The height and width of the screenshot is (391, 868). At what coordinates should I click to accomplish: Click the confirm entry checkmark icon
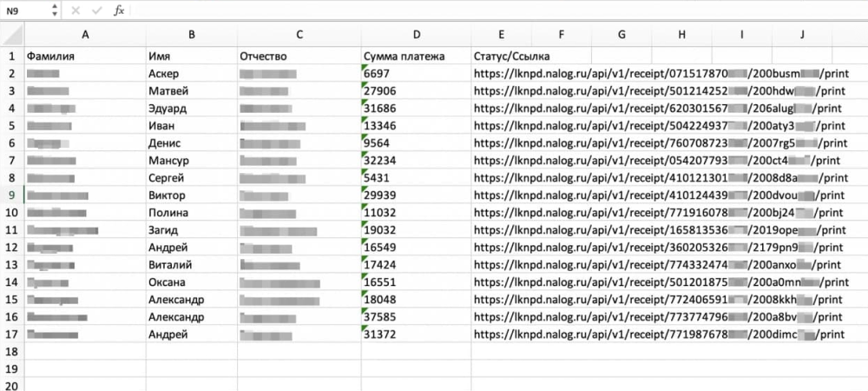pos(97,10)
